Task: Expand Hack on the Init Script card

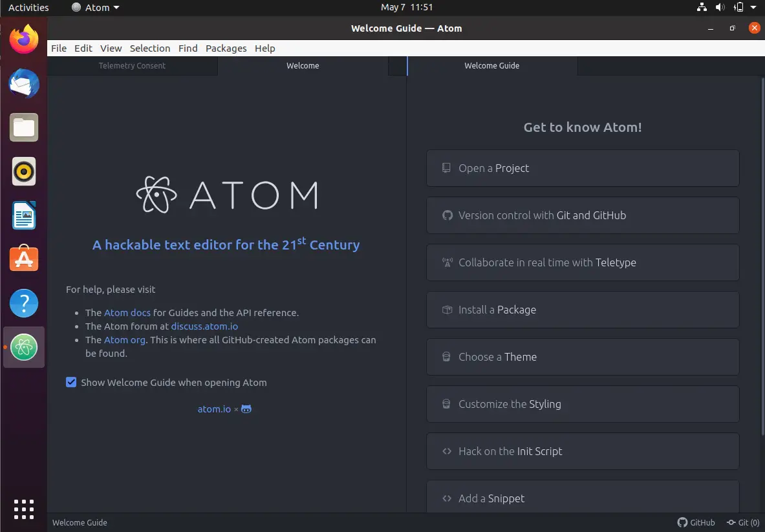Action: click(583, 451)
